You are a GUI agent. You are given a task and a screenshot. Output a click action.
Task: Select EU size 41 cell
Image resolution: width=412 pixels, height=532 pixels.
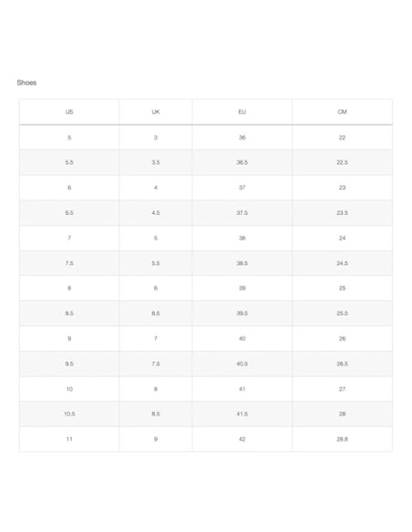[242, 389]
